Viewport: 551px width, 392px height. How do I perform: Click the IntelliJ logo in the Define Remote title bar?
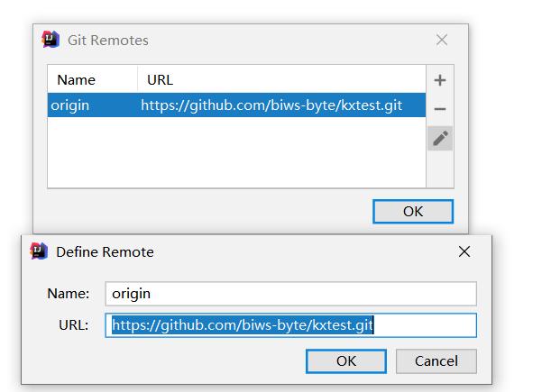[39, 251]
